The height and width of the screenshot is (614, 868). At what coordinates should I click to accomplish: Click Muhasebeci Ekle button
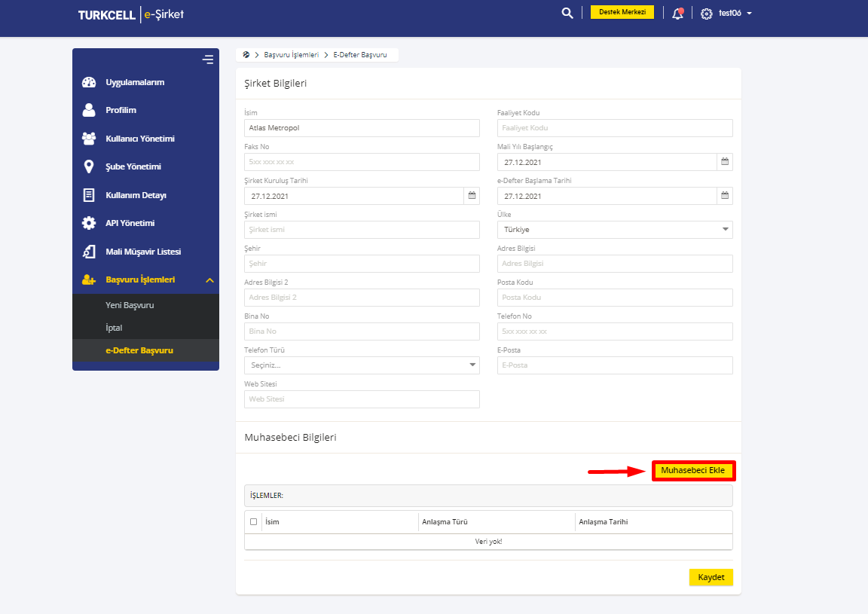click(693, 471)
